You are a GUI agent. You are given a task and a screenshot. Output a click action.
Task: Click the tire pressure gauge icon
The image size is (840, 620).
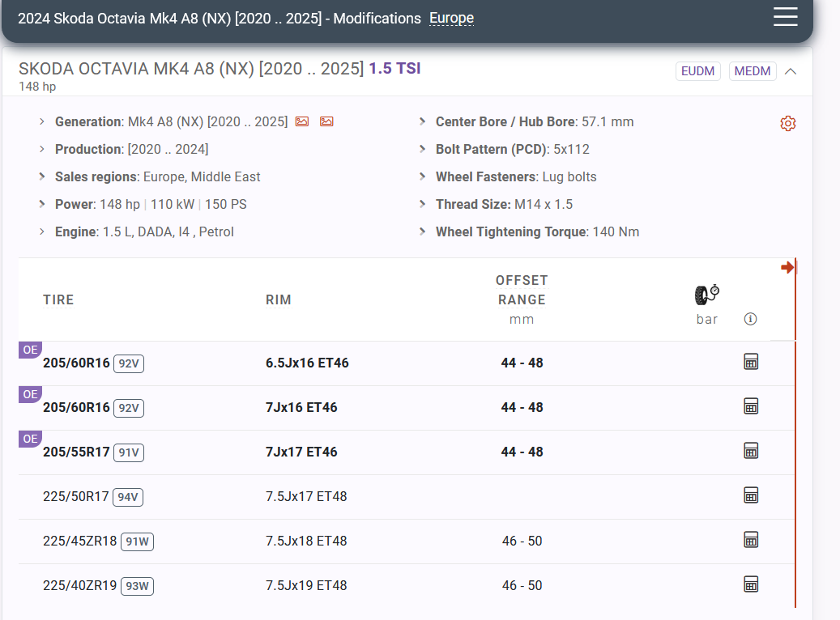click(706, 295)
